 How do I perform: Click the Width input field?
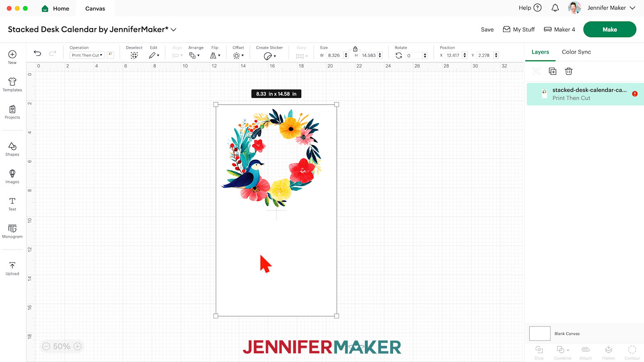[334, 55]
